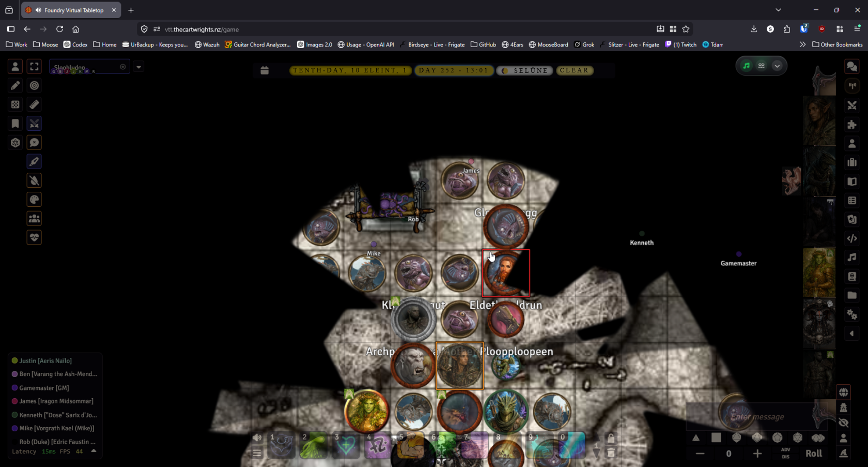Open the Combat Encounters sidebar tab
The image size is (868, 467).
tap(852, 106)
